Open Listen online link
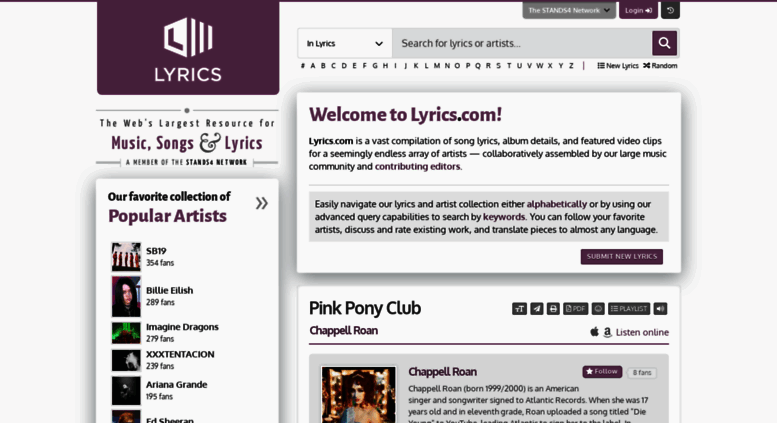 pos(642,332)
